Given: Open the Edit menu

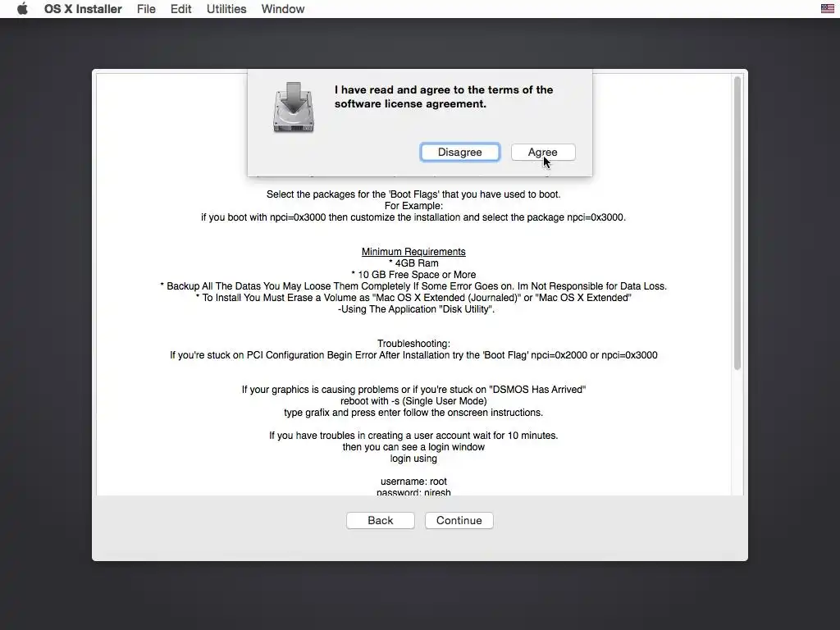Looking at the screenshot, I should pyautogui.click(x=180, y=9).
